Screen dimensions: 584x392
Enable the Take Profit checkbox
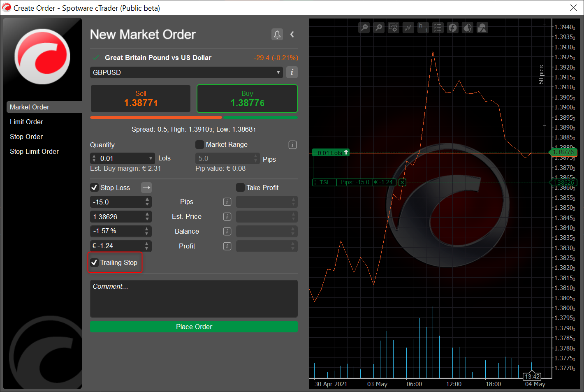pos(240,188)
